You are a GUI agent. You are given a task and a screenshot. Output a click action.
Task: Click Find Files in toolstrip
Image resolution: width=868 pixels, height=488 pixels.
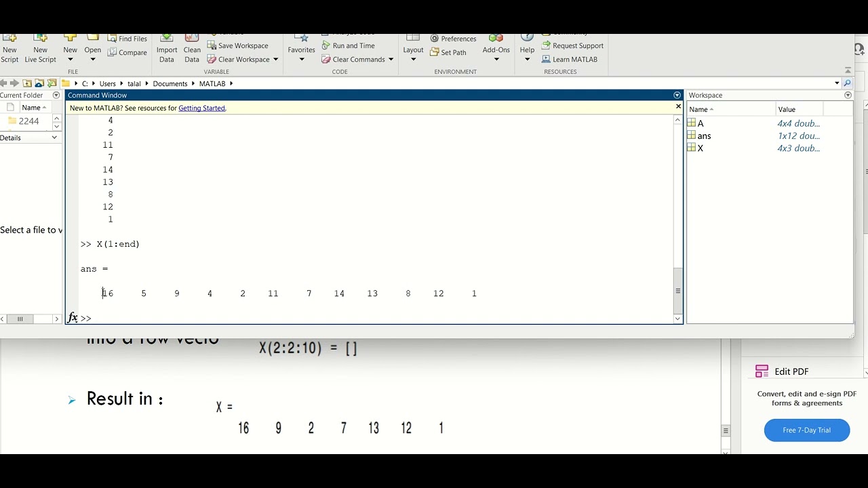(x=127, y=39)
